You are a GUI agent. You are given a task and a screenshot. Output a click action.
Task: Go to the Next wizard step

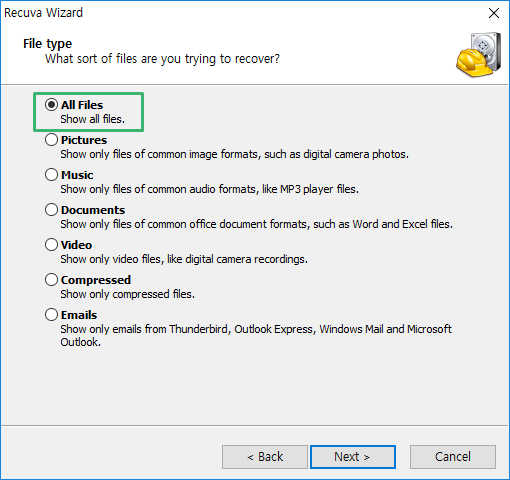[353, 457]
